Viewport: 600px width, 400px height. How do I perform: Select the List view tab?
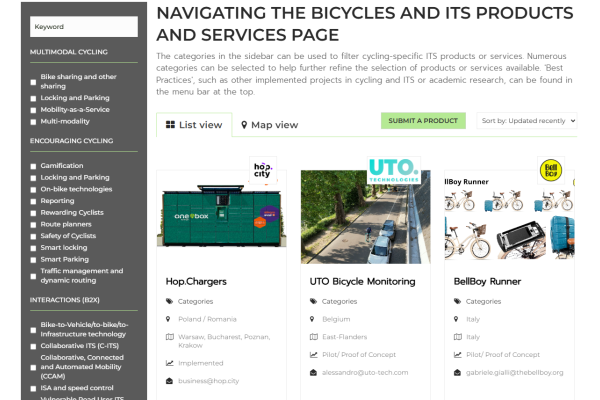(x=194, y=125)
